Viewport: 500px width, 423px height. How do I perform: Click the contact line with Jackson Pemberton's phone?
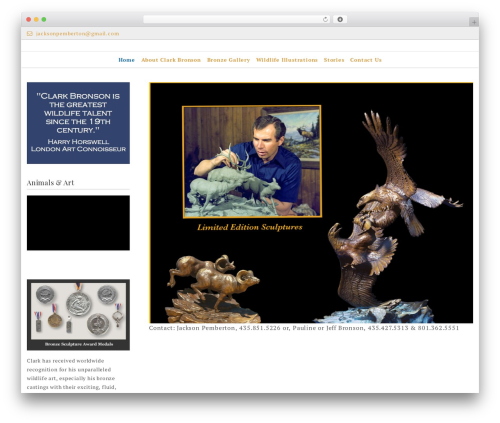tap(304, 328)
